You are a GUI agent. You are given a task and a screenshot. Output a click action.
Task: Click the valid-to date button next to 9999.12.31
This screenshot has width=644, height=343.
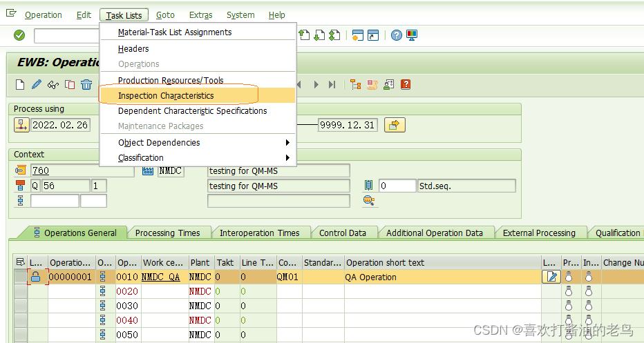tap(395, 125)
